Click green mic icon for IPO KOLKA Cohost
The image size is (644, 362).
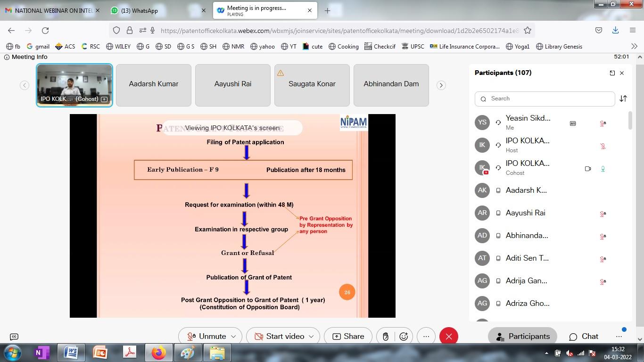coord(603,169)
